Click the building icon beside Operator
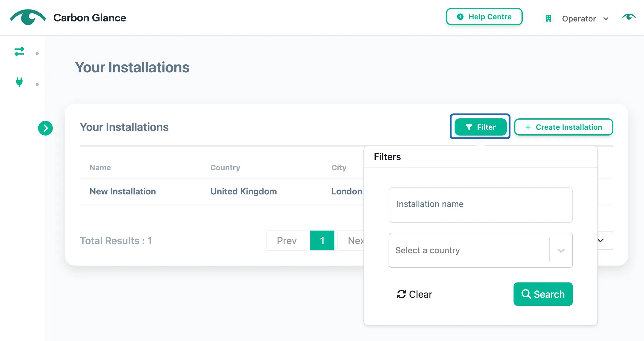Viewport: 644px width, 341px height. (x=548, y=19)
